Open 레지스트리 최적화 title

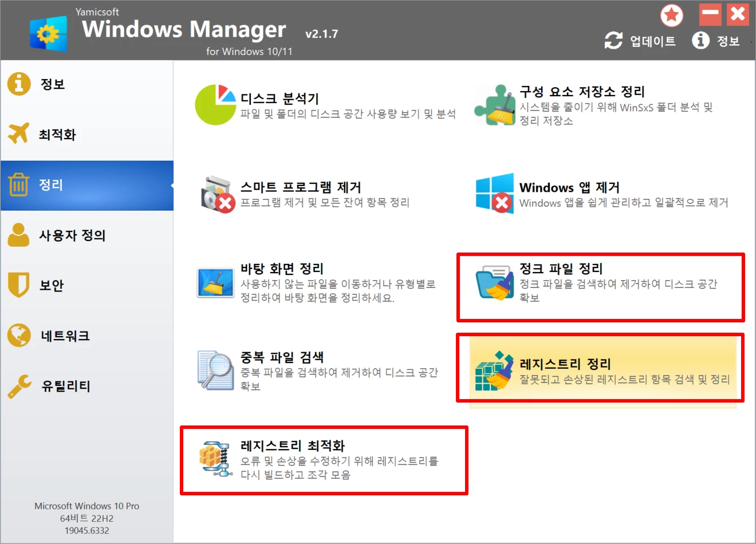(293, 446)
